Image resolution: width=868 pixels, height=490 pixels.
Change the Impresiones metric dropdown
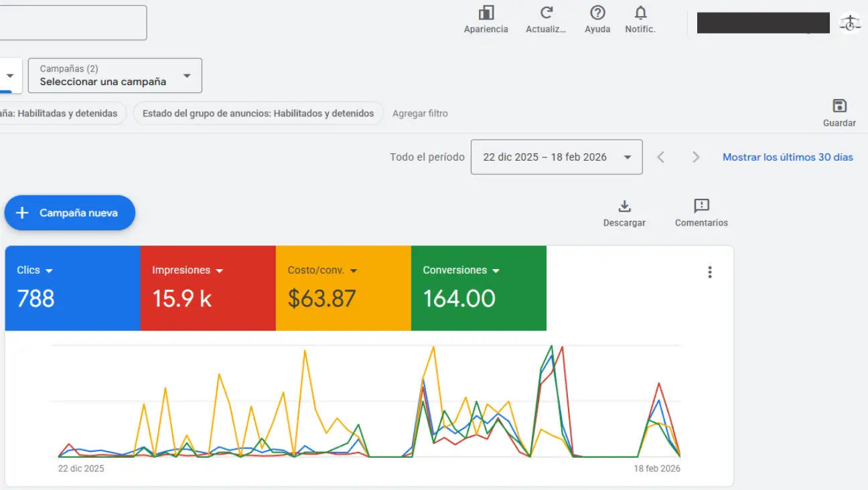[x=188, y=270]
